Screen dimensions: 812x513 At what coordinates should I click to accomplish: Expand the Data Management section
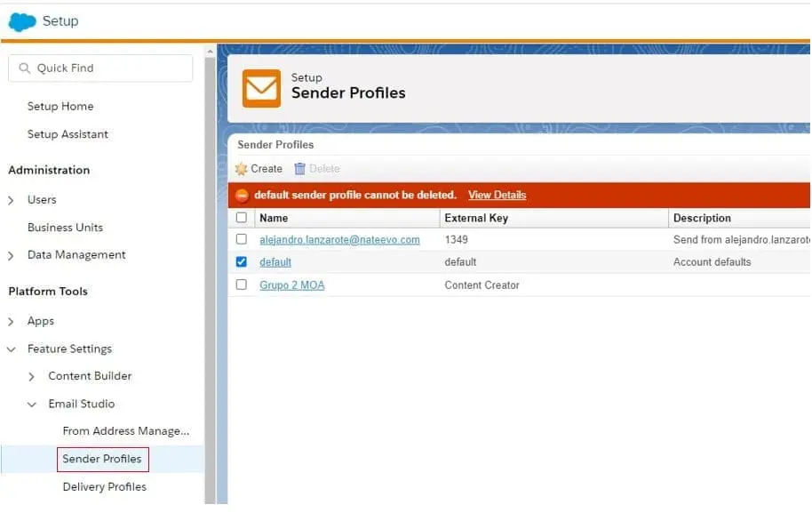(12, 255)
